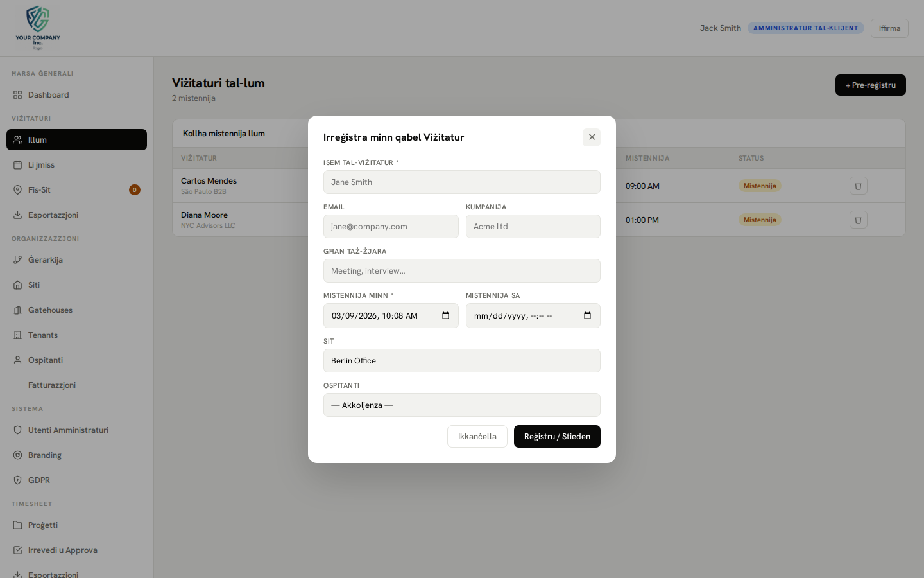Viewport: 924px width, 578px height.
Task: Click the Esportazzjoni download icon
Action: (17, 215)
